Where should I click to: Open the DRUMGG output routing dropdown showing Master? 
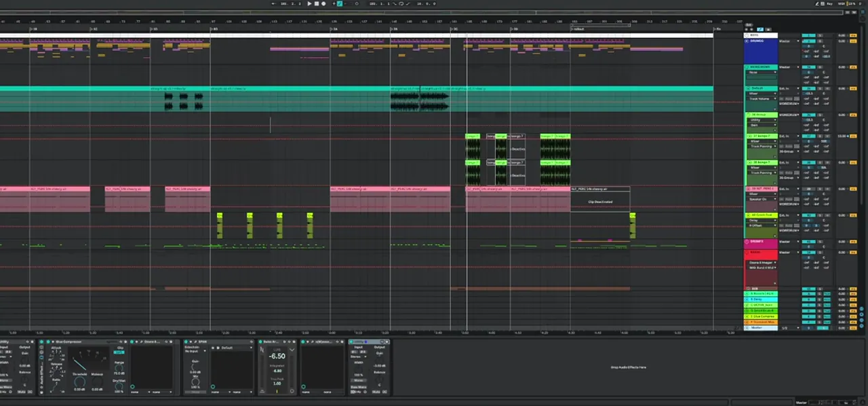[789, 41]
